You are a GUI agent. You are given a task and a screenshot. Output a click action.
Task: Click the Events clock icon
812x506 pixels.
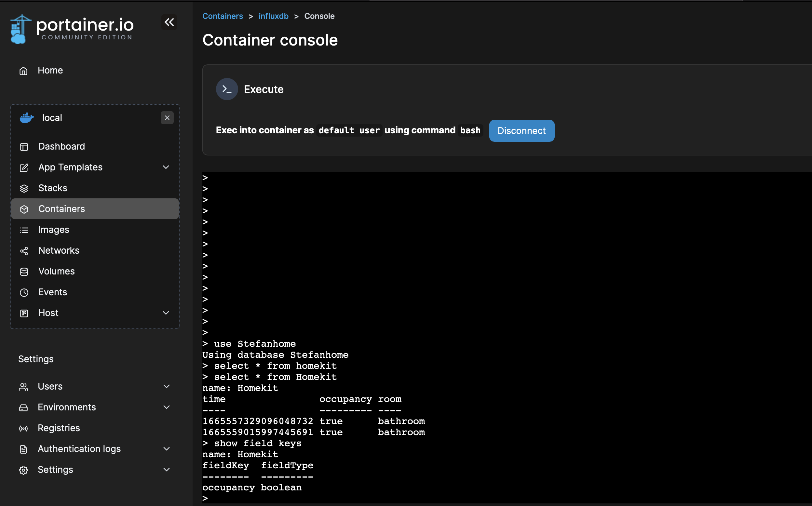pos(24,292)
